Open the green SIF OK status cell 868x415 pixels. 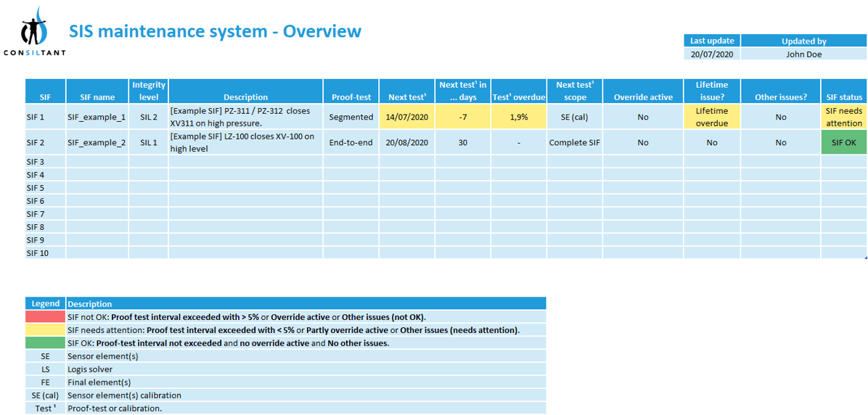pyautogui.click(x=843, y=143)
